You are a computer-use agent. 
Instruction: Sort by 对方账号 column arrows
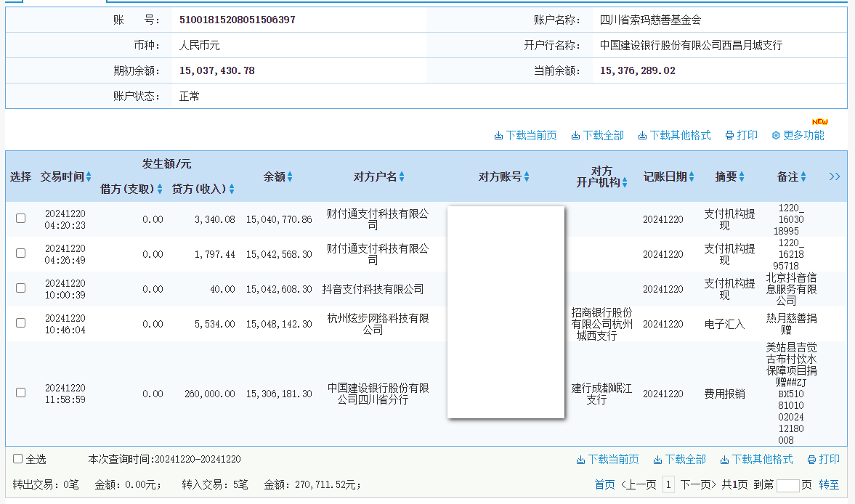coord(526,176)
